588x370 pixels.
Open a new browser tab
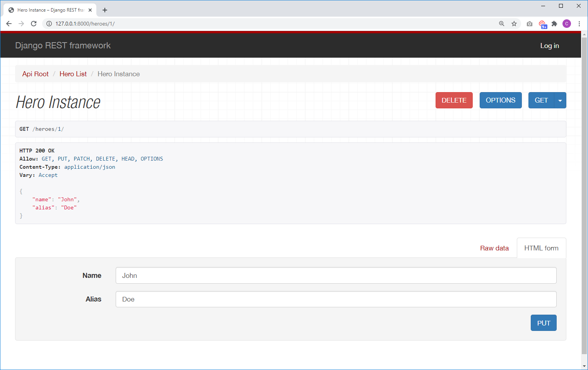coord(105,10)
